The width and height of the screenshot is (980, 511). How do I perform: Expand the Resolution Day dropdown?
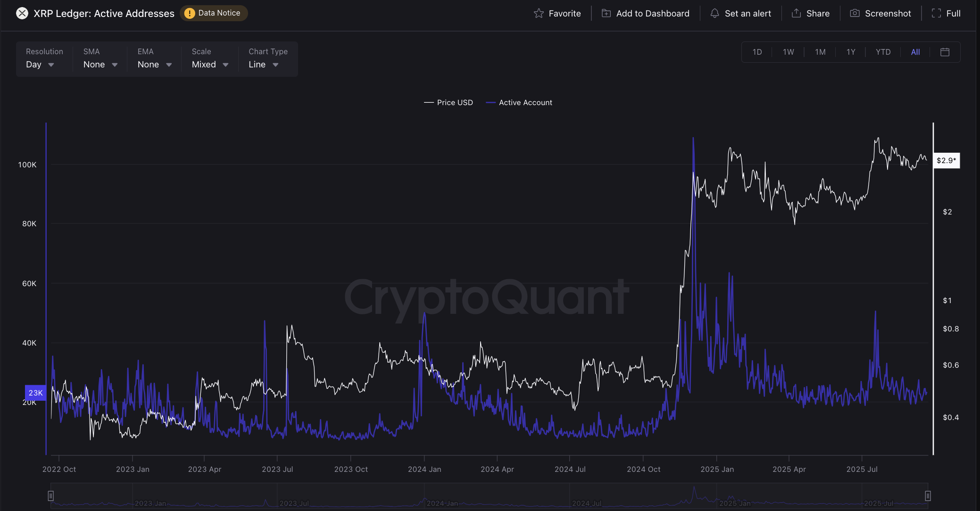(40, 65)
